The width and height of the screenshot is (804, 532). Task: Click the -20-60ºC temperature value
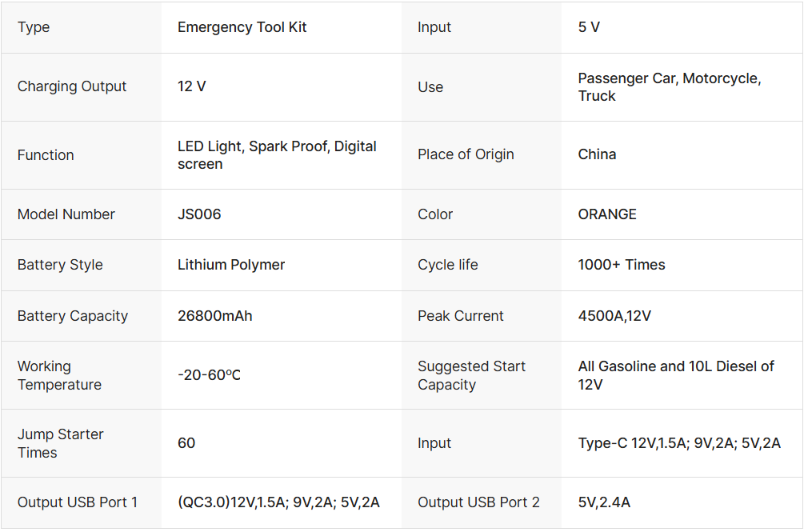click(209, 375)
